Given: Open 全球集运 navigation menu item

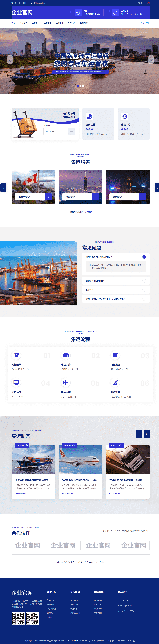Looking at the screenshot, I should [x=24, y=23].
